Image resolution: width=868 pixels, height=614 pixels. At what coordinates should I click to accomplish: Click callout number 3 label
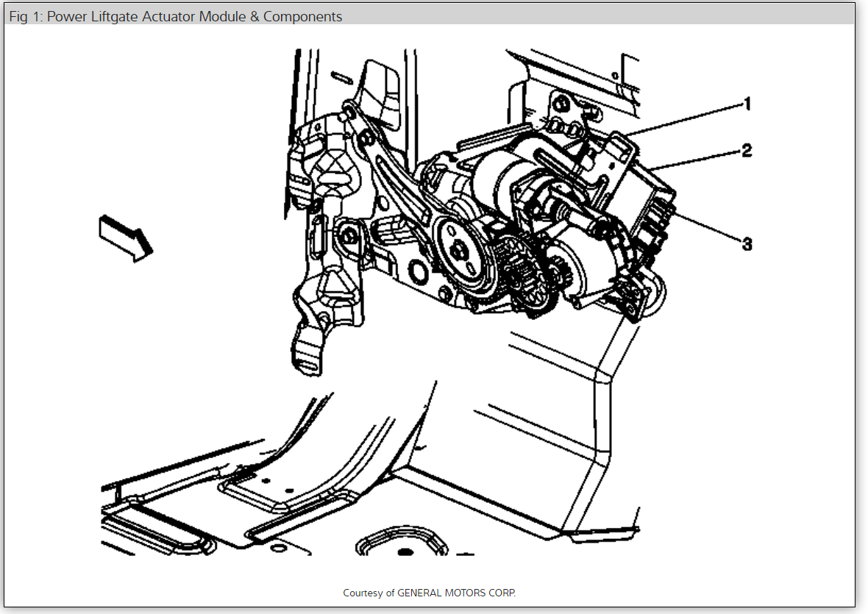(x=748, y=243)
